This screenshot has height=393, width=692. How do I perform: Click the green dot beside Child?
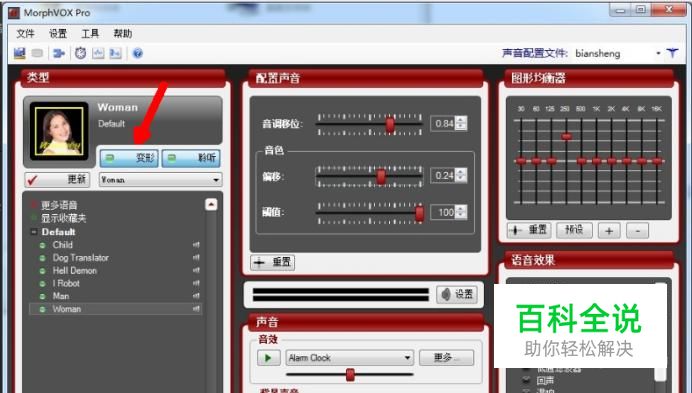click(x=42, y=245)
